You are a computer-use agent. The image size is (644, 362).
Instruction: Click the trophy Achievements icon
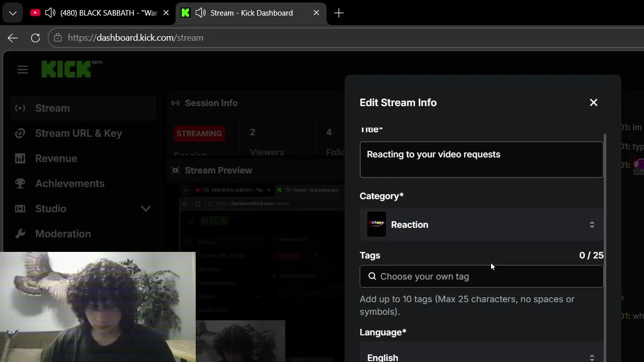pos(20,184)
